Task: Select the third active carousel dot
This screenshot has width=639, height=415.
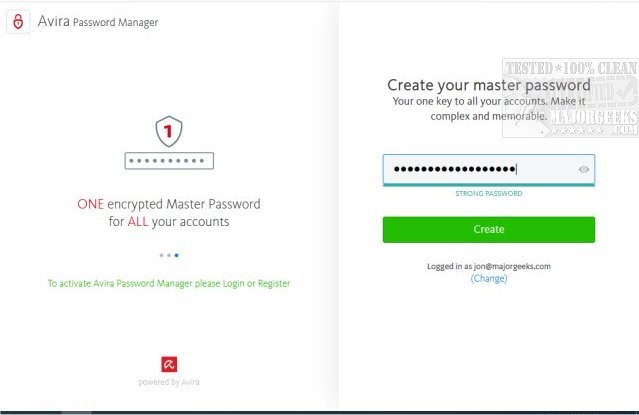Action: click(x=177, y=255)
